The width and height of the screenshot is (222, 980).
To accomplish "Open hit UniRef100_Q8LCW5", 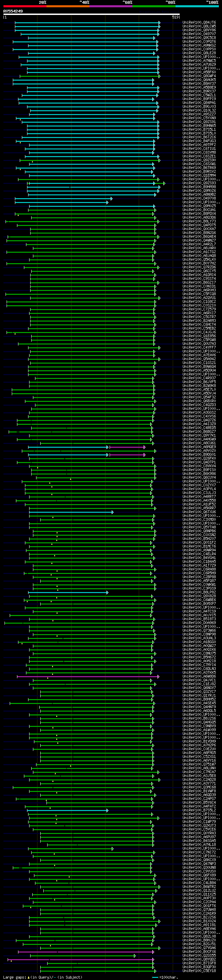I will coord(199,26).
